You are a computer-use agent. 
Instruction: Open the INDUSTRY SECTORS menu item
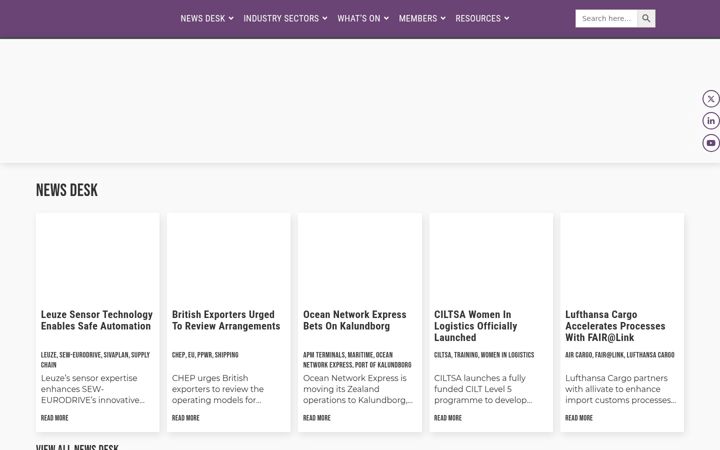point(281,18)
